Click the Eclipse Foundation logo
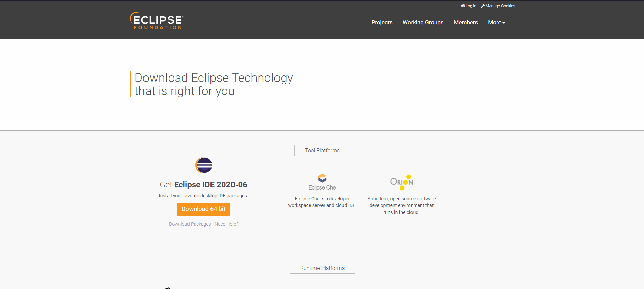Viewport: 644px width, 289px height. [x=156, y=21]
